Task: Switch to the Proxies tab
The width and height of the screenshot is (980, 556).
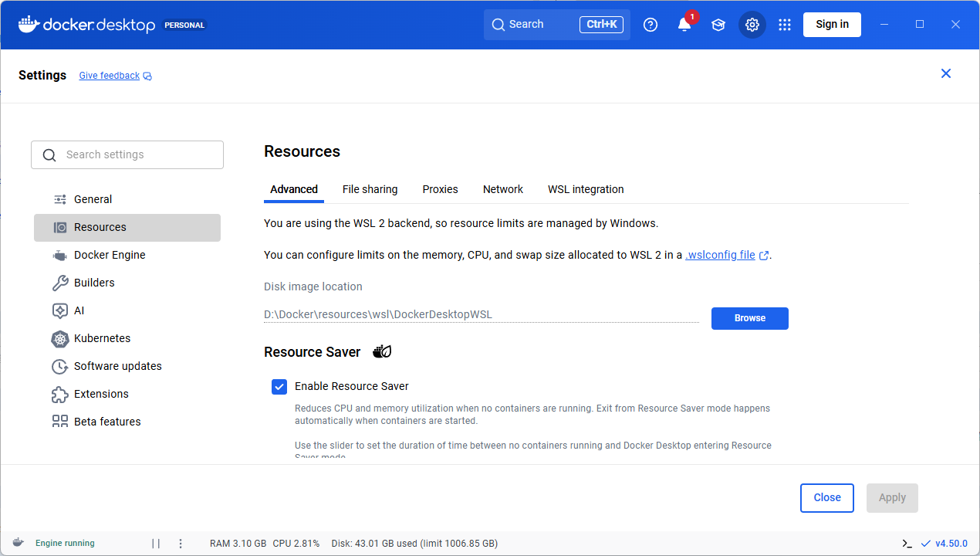Action: click(441, 189)
